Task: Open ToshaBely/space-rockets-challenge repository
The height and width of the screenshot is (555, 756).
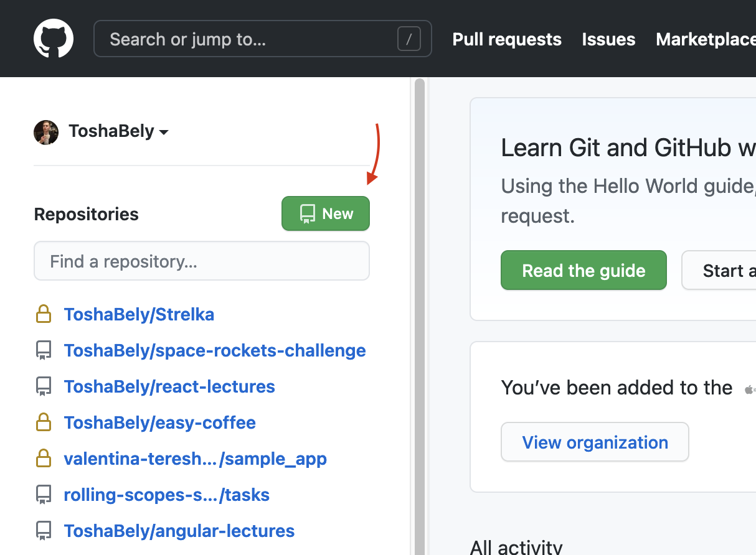Action: pyautogui.click(x=215, y=350)
